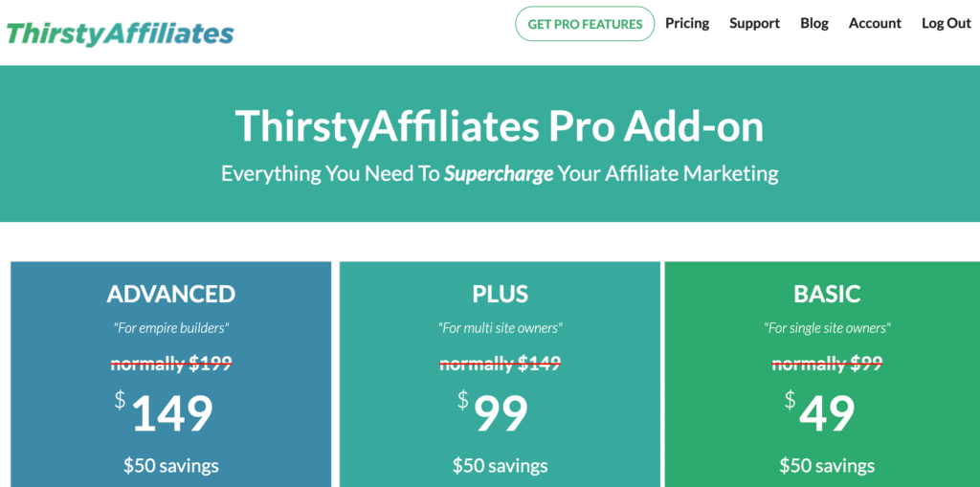Viewport: 980px width, 487px height.
Task: Open the Account page
Action: [875, 23]
